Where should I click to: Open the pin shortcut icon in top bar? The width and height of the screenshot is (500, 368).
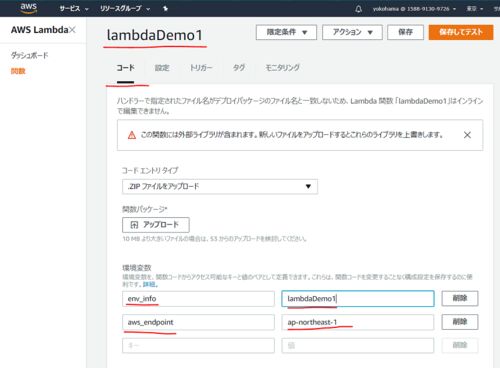coord(165,9)
